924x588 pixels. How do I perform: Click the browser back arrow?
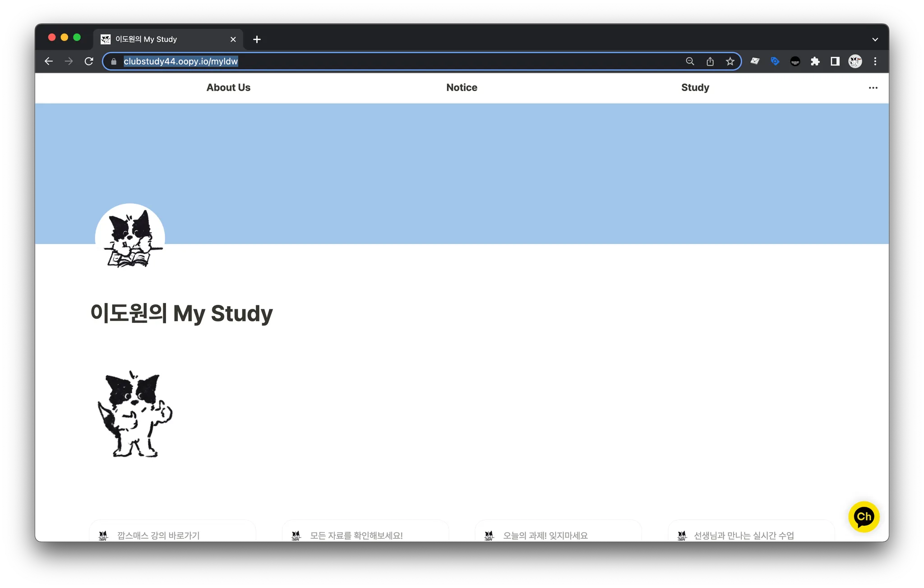pyautogui.click(x=49, y=61)
